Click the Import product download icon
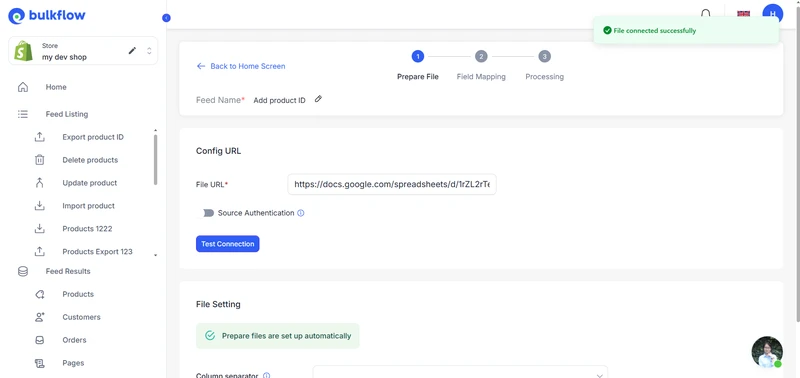The height and width of the screenshot is (378, 800). click(40, 206)
